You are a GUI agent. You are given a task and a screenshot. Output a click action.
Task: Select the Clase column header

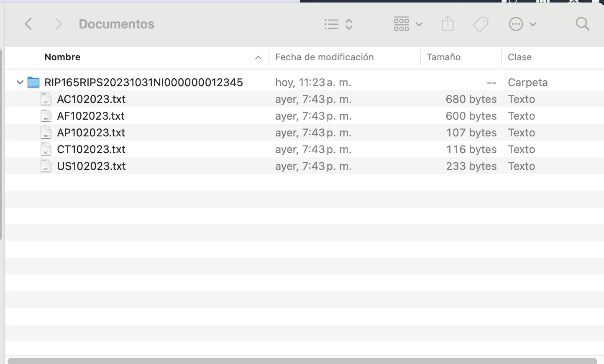tap(520, 57)
